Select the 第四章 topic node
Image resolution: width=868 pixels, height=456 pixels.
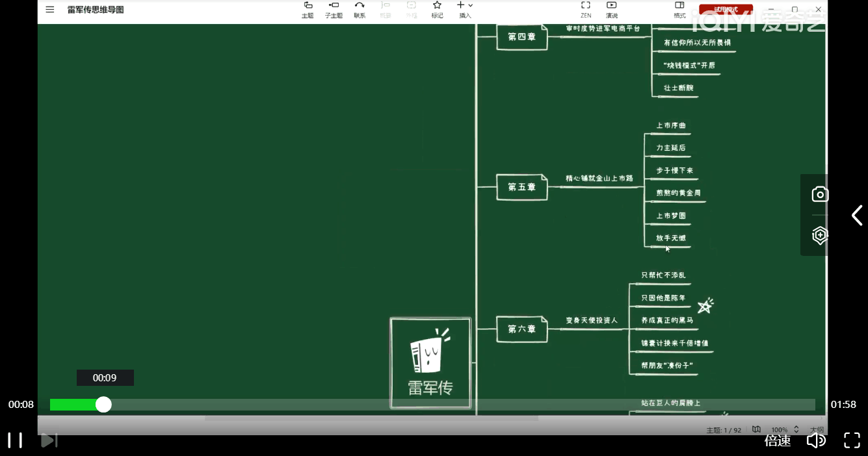tap(522, 37)
